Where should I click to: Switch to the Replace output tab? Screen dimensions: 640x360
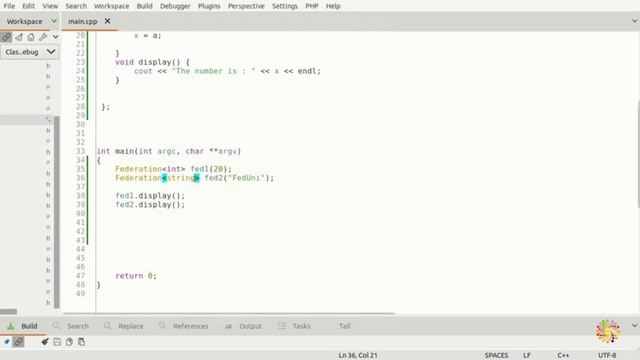pos(131,326)
